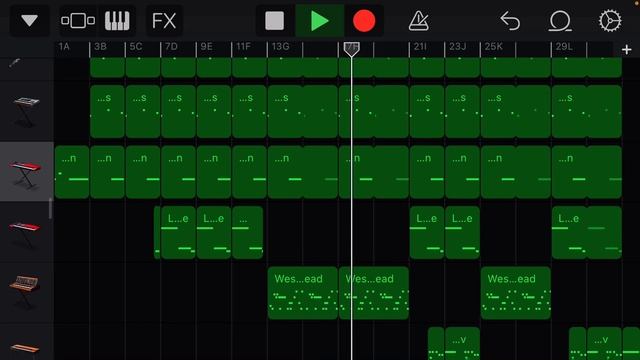The width and height of the screenshot is (640, 360).
Task: Open song settings gear icon
Action: (x=610, y=20)
